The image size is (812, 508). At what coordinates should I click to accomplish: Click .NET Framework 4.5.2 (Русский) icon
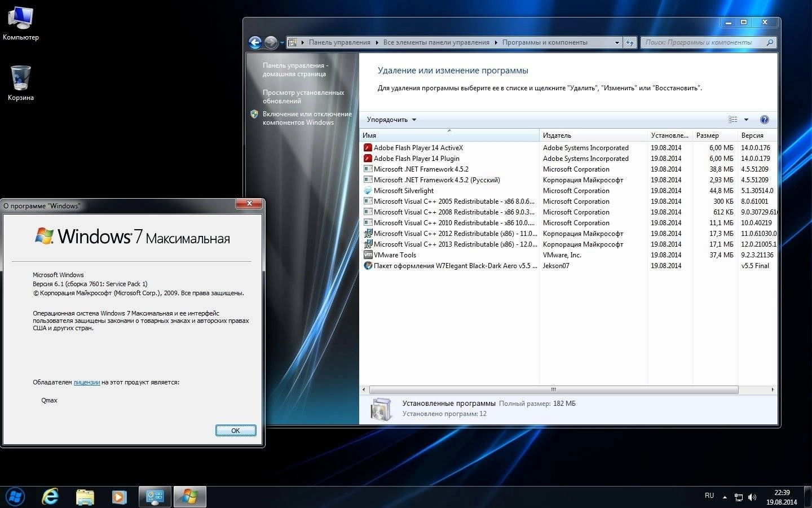coord(368,180)
